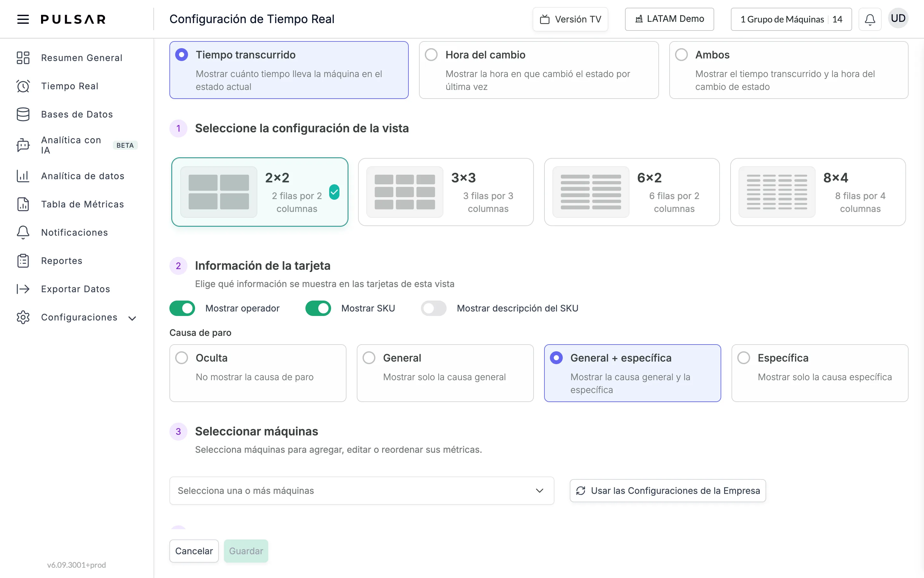Open Bases de Datos menu item
The width and height of the screenshot is (924, 578).
click(77, 114)
